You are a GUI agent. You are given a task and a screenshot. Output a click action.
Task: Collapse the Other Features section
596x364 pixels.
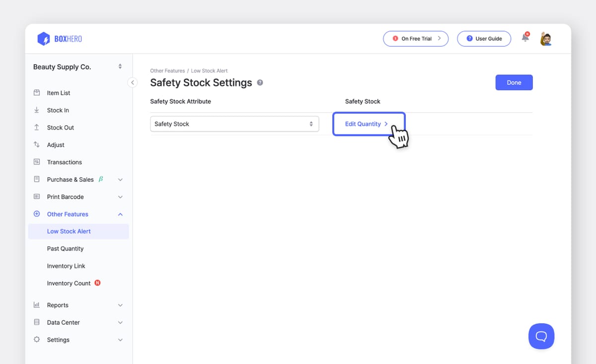[x=120, y=214]
